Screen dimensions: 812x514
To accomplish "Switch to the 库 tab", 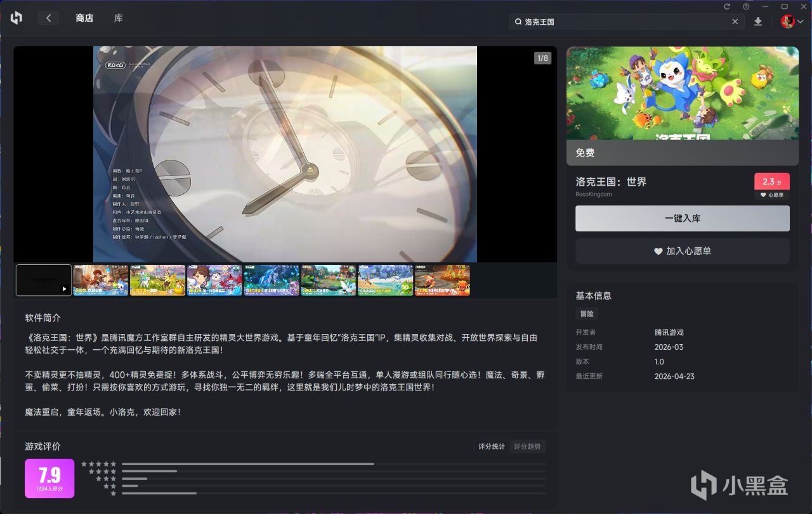I will tap(119, 18).
